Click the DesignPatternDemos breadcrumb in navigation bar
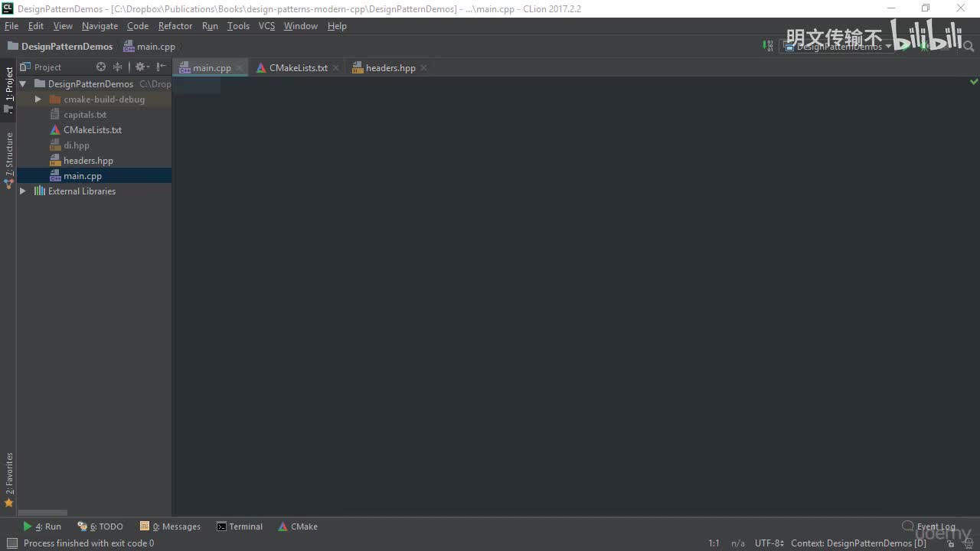Viewport: 980px width, 551px height. 60,47
